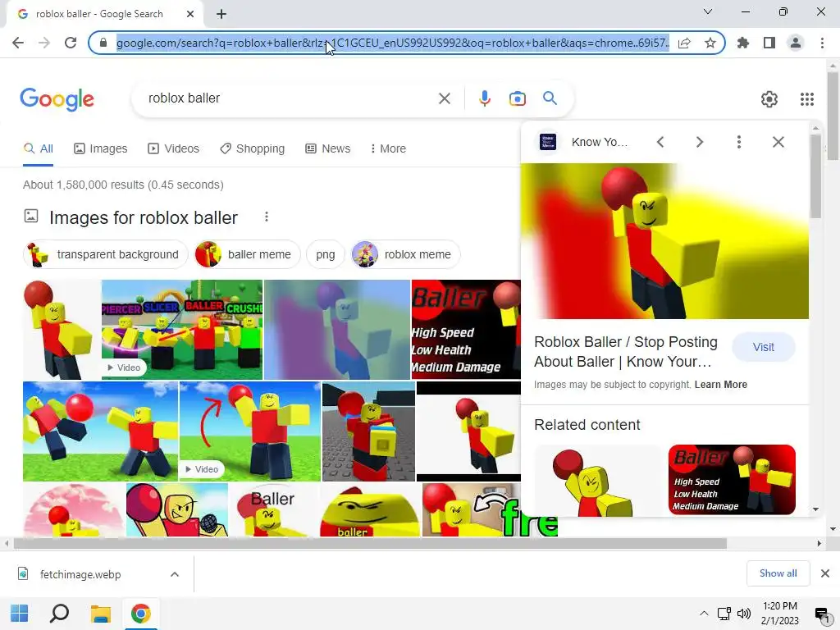Open File Explorer from taskbar
Image resolution: width=840 pixels, height=630 pixels.
[x=100, y=614]
